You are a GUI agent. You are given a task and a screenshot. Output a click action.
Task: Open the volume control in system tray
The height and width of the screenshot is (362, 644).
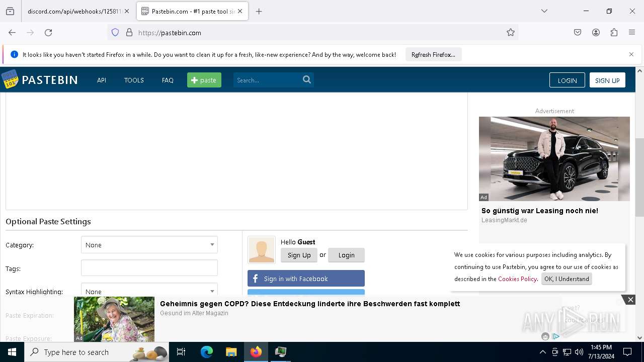coord(579,352)
